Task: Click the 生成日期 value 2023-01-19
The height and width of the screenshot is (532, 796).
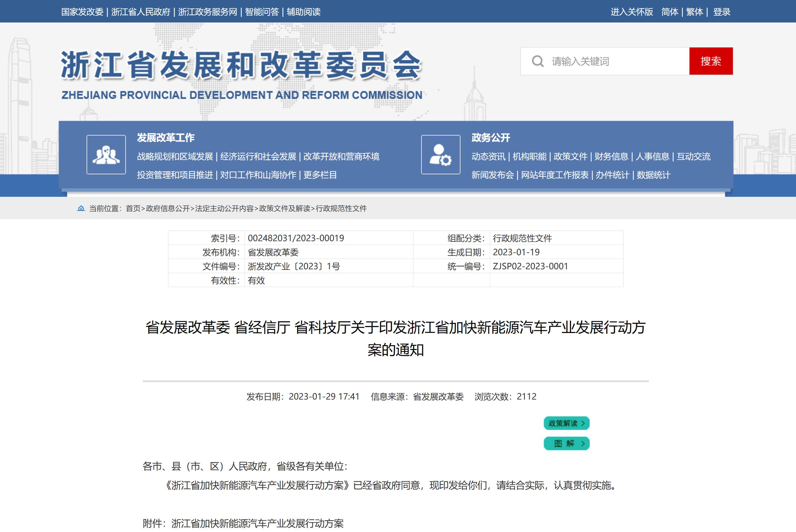Action: 516,252
